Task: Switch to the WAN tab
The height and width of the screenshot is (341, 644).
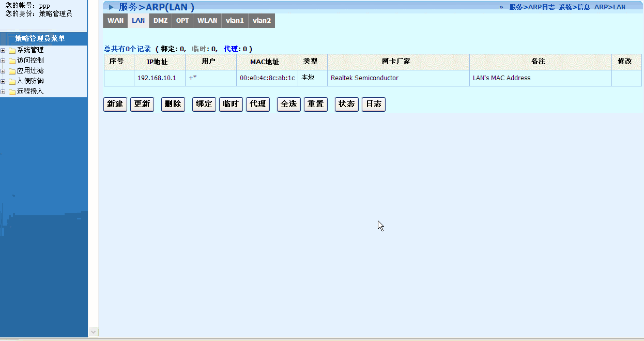Action: click(115, 21)
